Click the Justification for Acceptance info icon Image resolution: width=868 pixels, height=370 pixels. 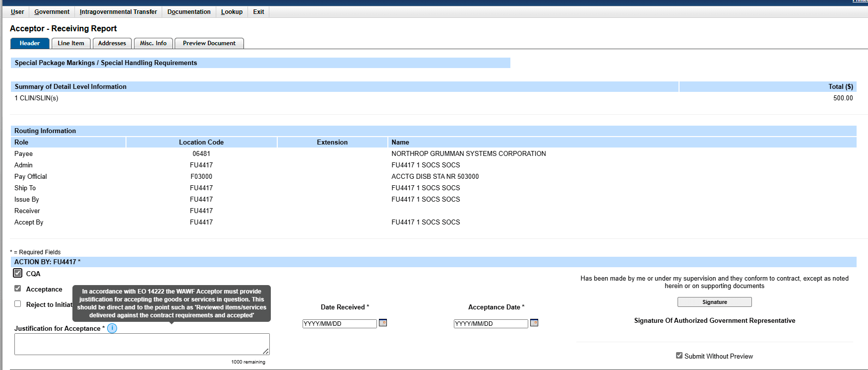coord(112,328)
